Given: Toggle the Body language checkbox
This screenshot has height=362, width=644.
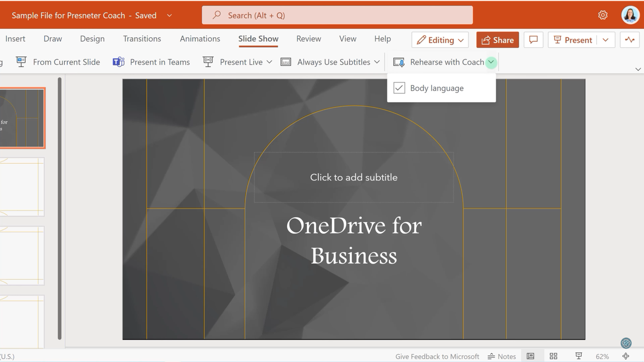Looking at the screenshot, I should coord(399,87).
